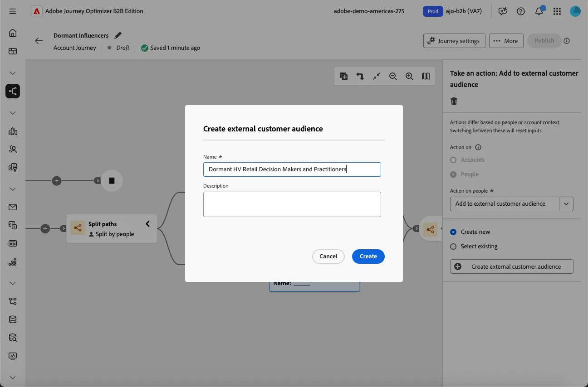Fit the canvas to screen icon

377,76
